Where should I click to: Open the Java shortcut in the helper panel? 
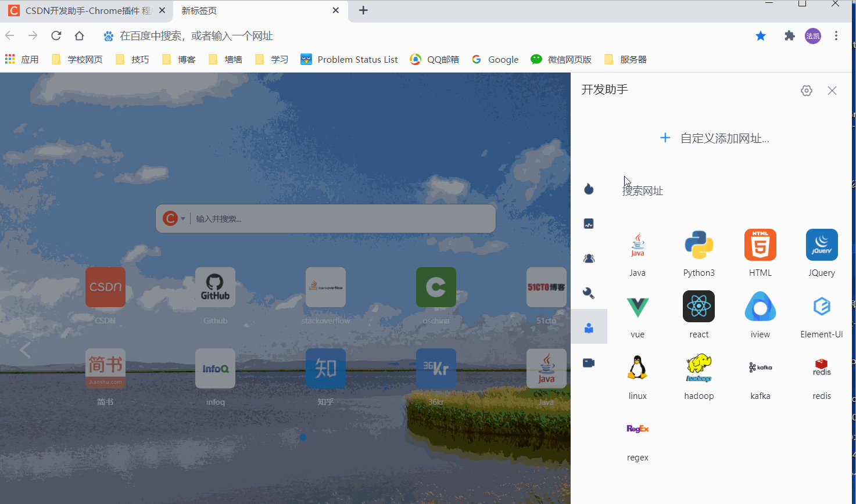click(x=637, y=245)
